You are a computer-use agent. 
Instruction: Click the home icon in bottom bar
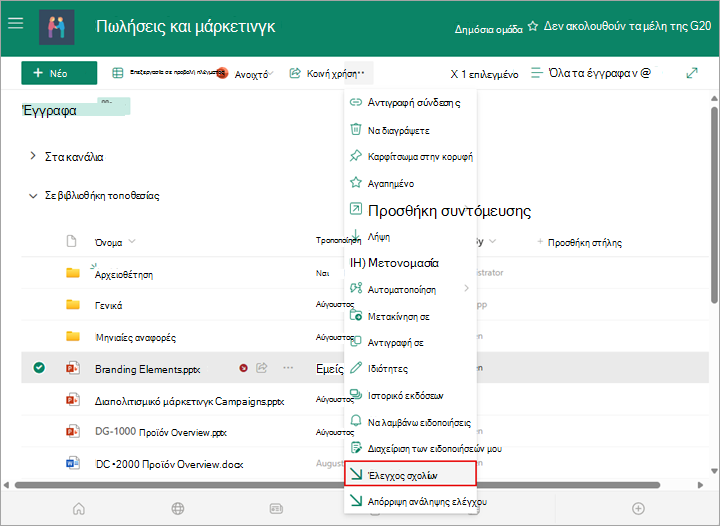[x=79, y=509]
